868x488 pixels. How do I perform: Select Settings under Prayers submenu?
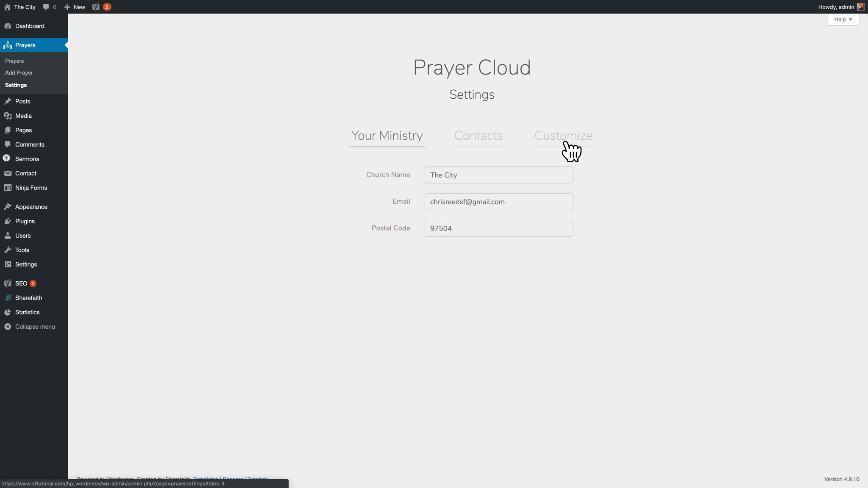16,85
